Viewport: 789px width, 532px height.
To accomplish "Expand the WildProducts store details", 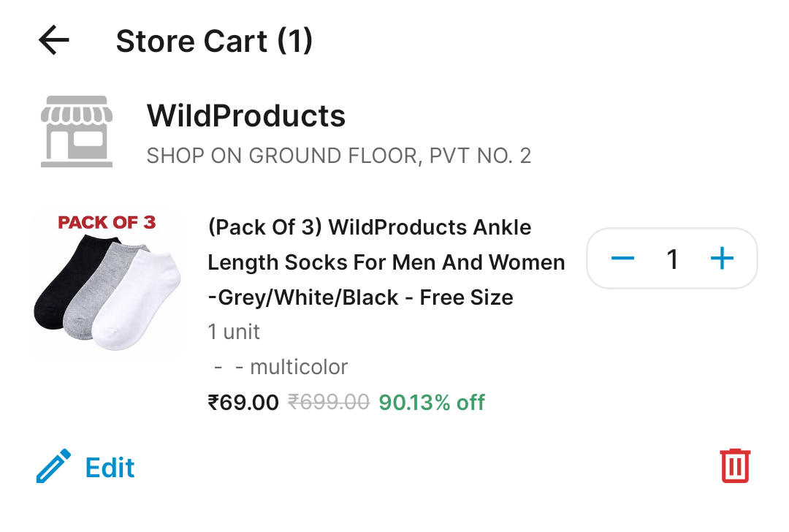I will click(x=339, y=155).
